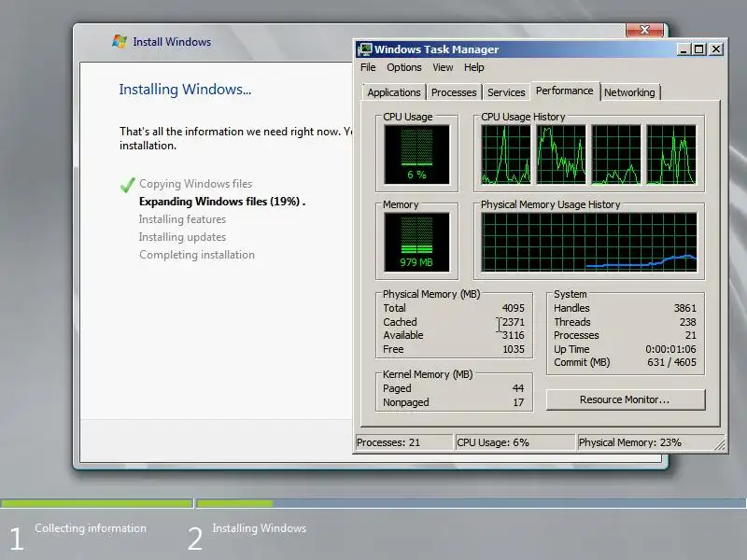This screenshot has width=747, height=560.
Task: Click the Completing installation step text
Action: (197, 255)
